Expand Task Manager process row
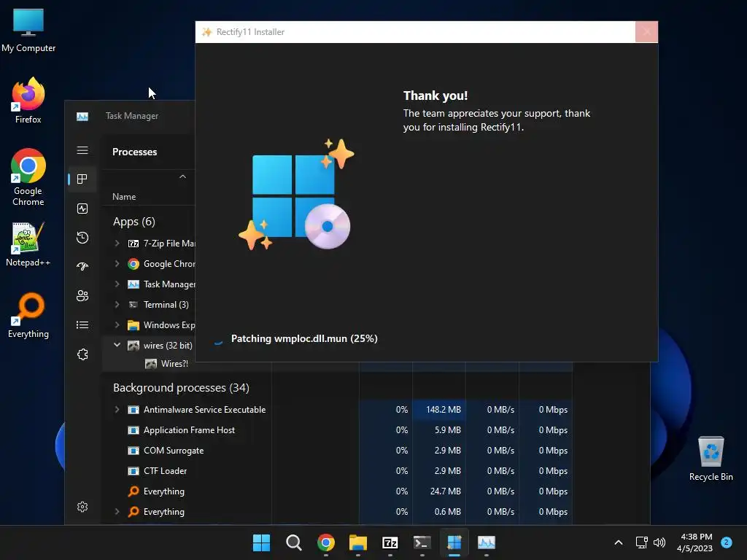Viewport: 747px width, 560px height. coord(117,284)
